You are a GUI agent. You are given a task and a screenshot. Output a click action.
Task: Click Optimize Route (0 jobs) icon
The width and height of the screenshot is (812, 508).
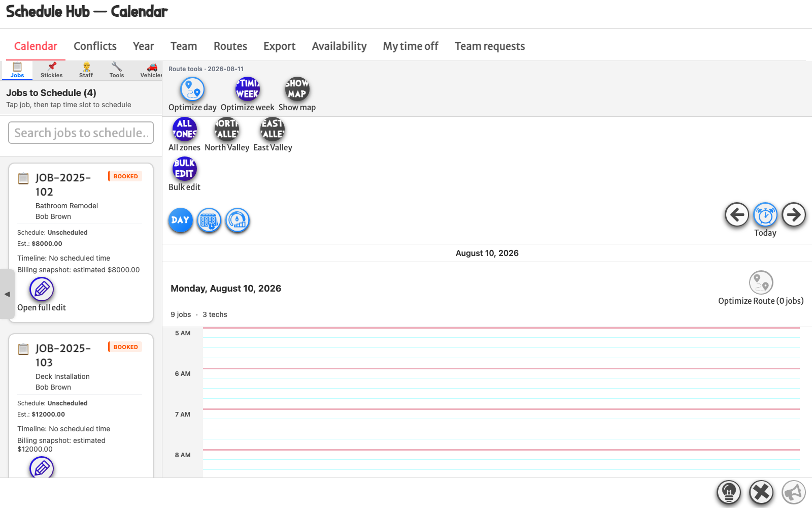pos(761,282)
